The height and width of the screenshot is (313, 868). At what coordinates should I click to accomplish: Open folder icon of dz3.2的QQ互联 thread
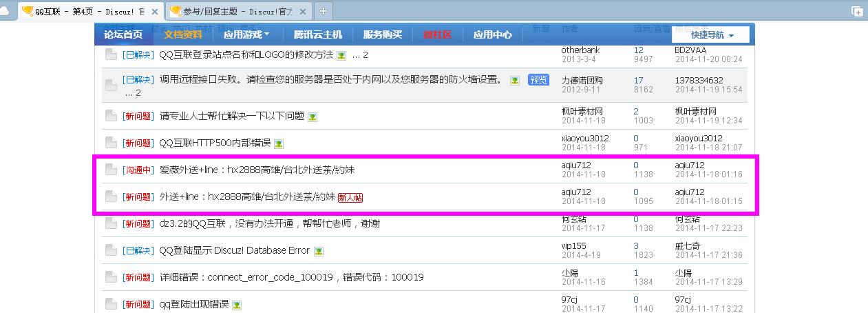[110, 223]
